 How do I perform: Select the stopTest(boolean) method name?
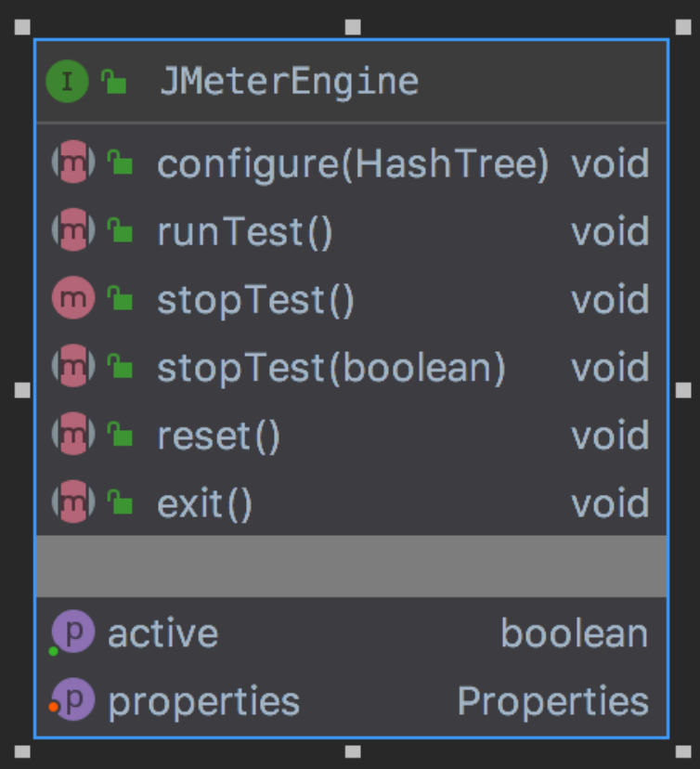(331, 368)
